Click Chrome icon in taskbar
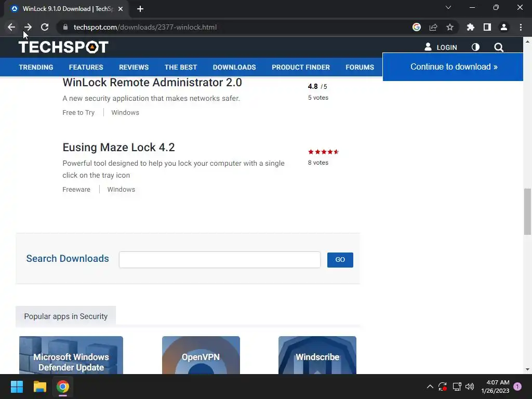 click(x=63, y=387)
